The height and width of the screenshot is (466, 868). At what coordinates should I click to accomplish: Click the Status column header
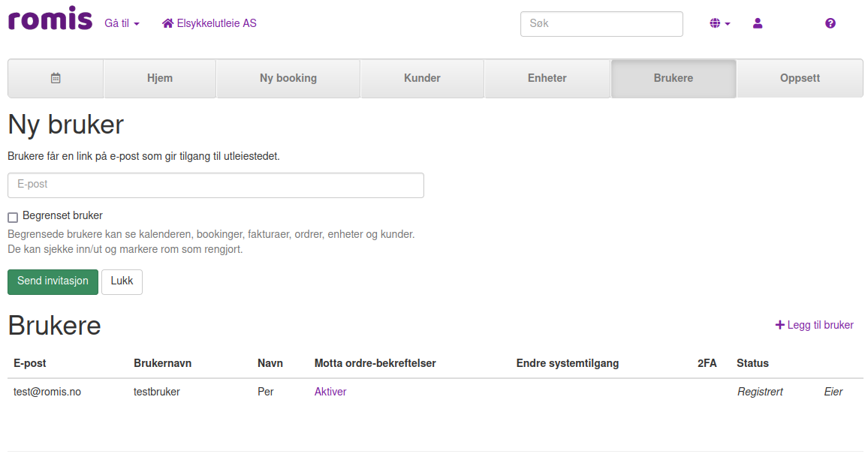click(752, 363)
